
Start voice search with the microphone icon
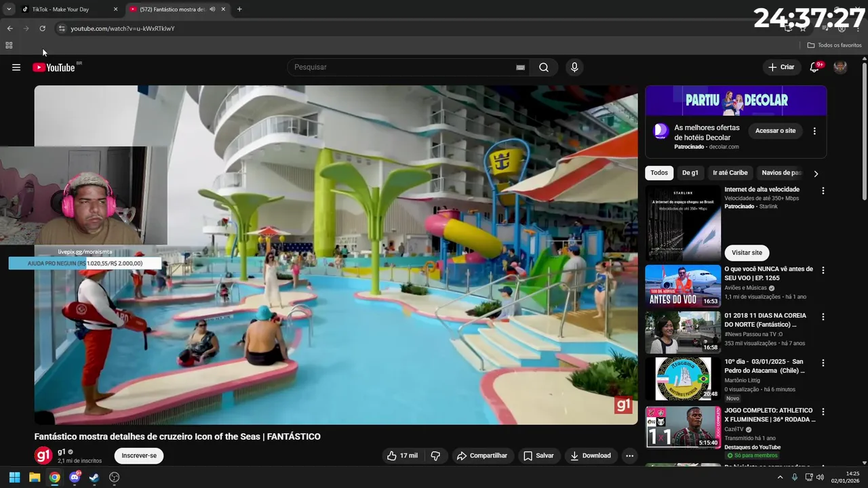coord(574,67)
